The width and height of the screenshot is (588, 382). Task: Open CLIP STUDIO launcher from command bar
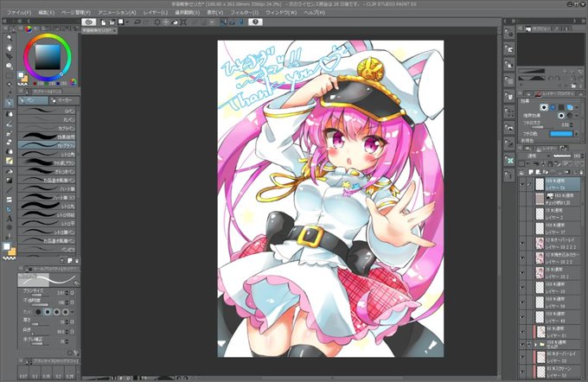coord(88,22)
